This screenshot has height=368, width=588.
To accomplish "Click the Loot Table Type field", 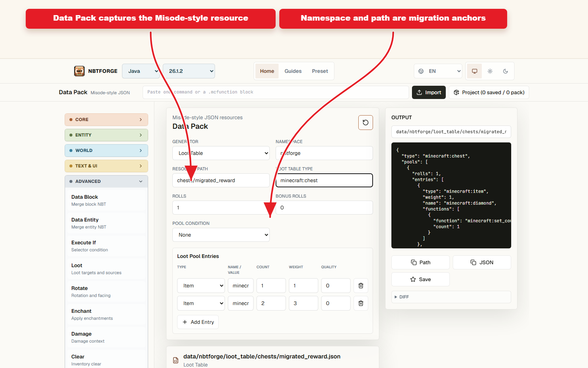I will coord(324,180).
